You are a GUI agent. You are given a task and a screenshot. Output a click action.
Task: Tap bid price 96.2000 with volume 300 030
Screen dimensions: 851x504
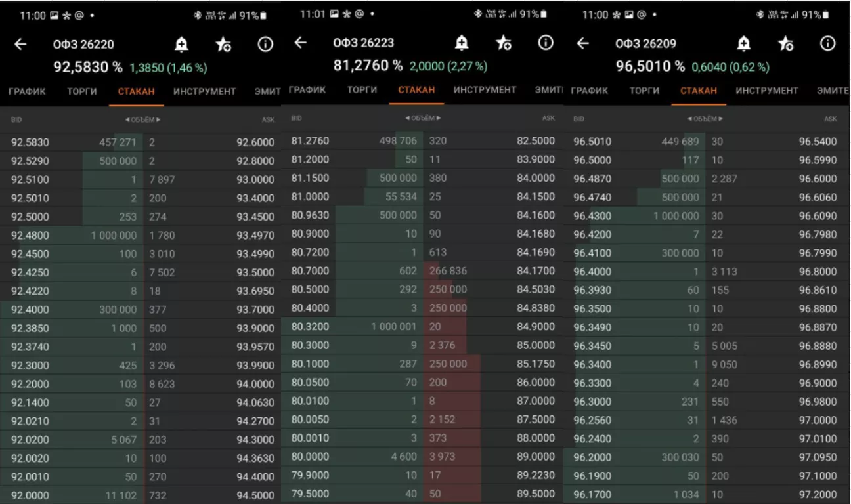click(x=592, y=457)
